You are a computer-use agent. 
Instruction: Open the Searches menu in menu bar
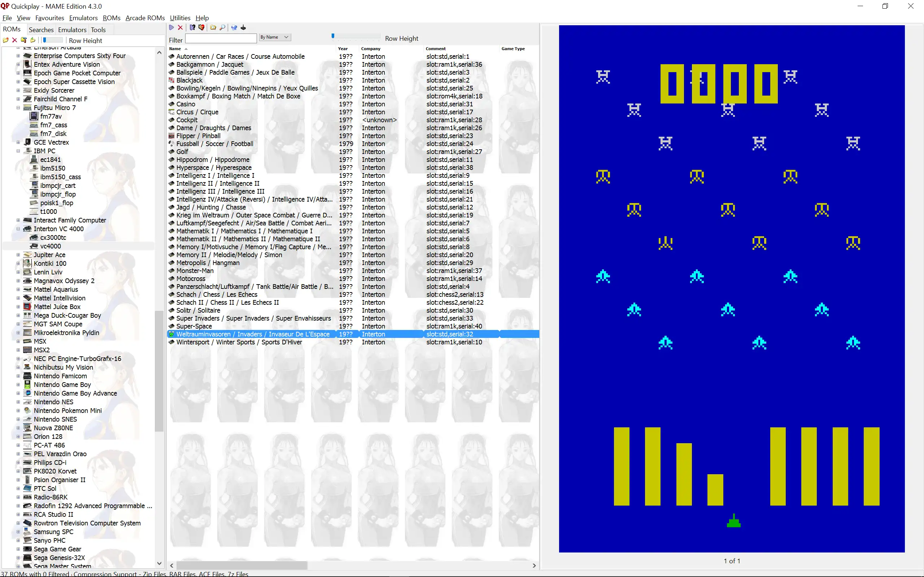pyautogui.click(x=40, y=29)
